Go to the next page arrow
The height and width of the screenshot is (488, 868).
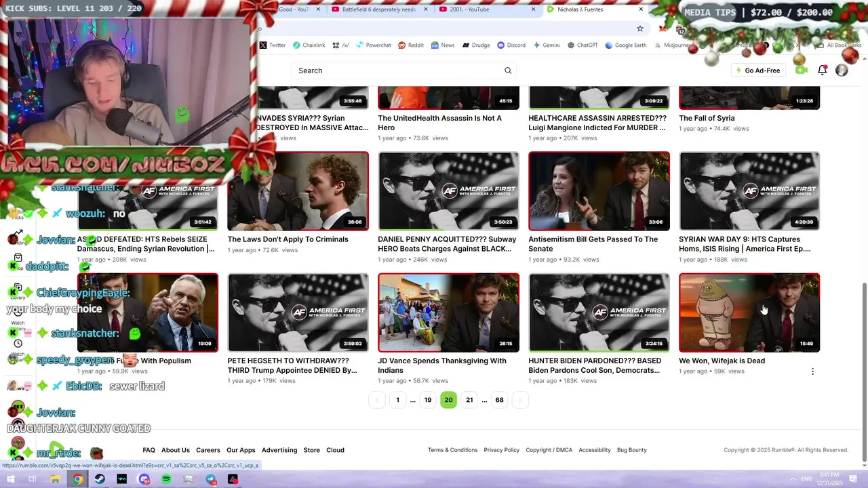click(x=520, y=400)
